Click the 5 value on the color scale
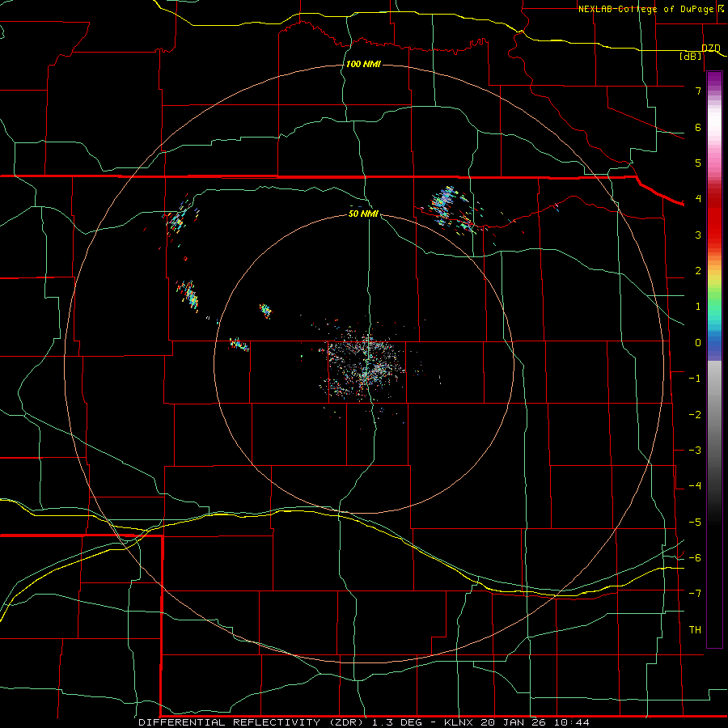 coord(698,163)
